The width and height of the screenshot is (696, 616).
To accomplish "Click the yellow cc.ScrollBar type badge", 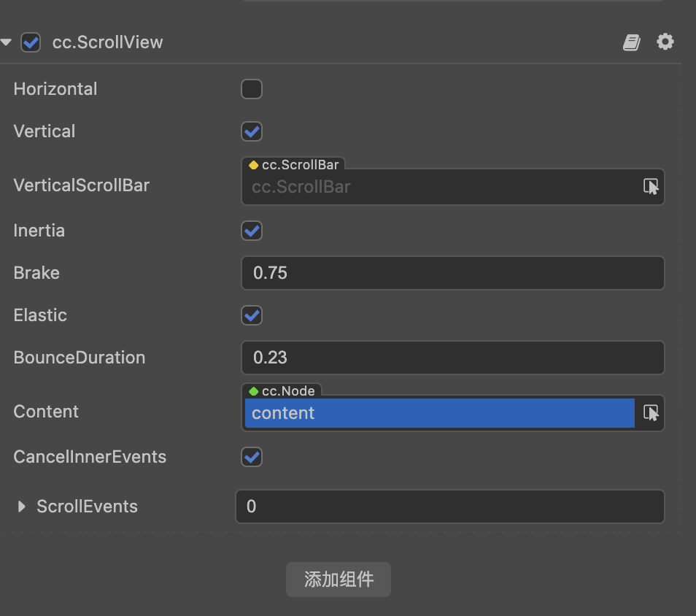I will click(x=294, y=165).
